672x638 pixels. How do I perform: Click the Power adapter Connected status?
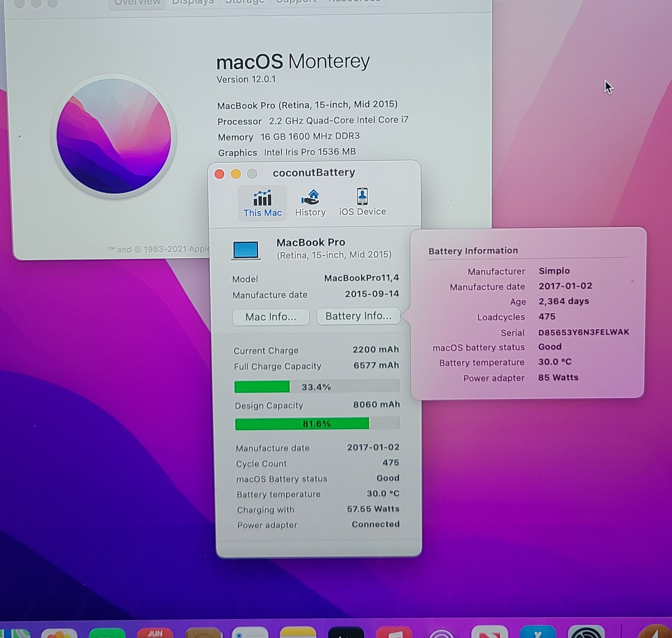(x=375, y=524)
